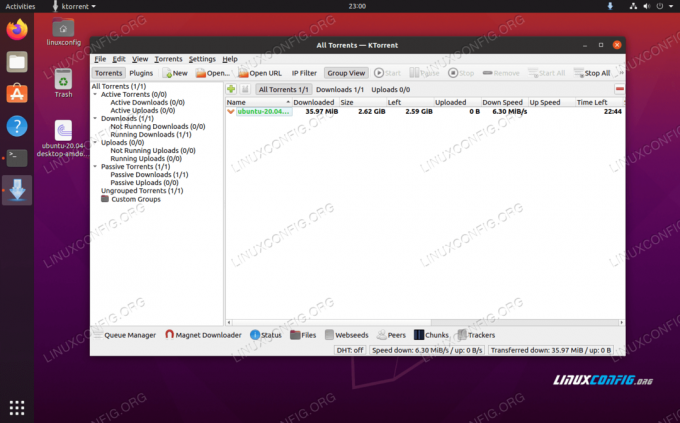
Task: Open the IP Filter tool
Action: pos(304,73)
